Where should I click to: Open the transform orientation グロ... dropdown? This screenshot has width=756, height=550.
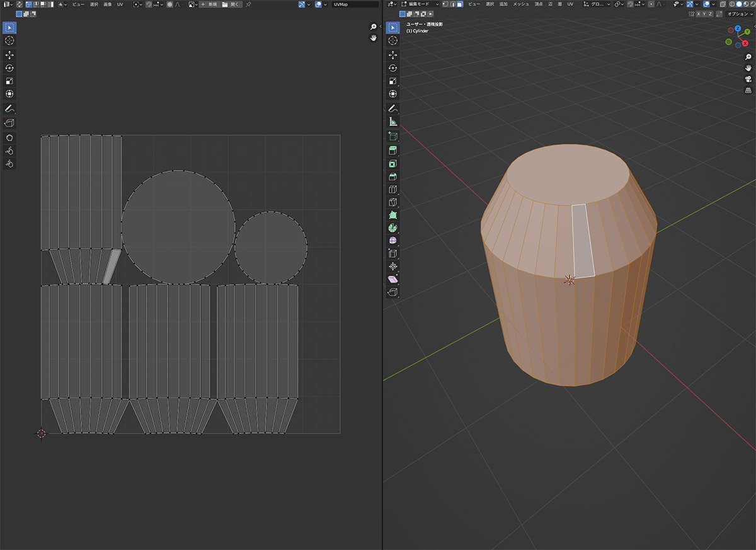(595, 4)
